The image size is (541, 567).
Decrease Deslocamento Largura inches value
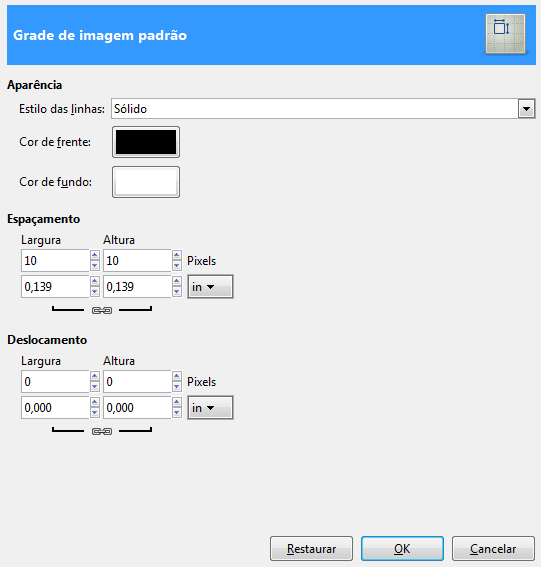(95, 413)
